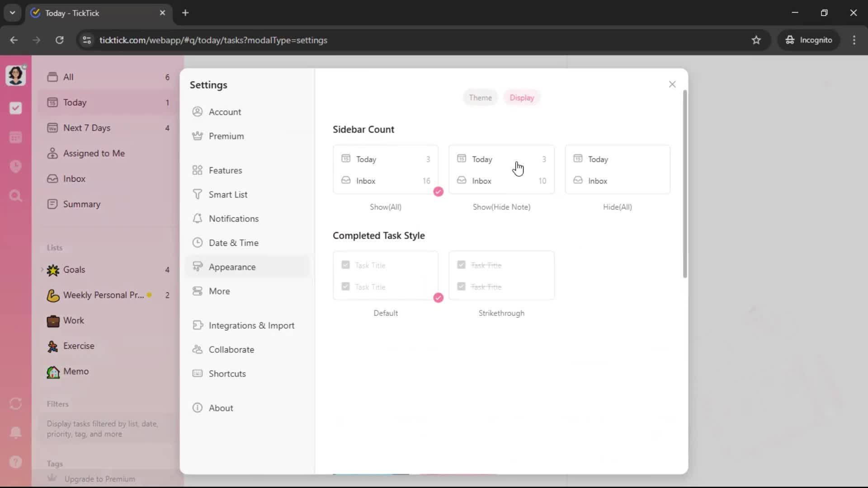
Task: Select the Show(Hide Note) sidebar count option
Action: [501, 170]
